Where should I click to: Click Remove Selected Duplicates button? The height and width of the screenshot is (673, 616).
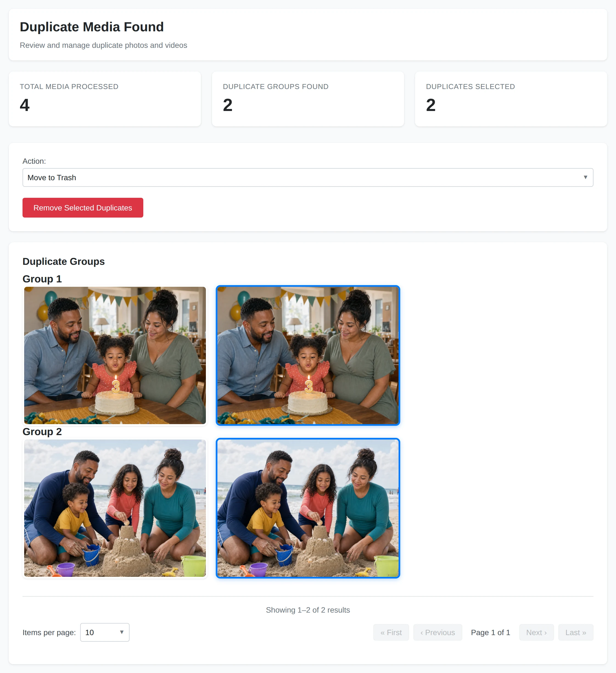[83, 208]
